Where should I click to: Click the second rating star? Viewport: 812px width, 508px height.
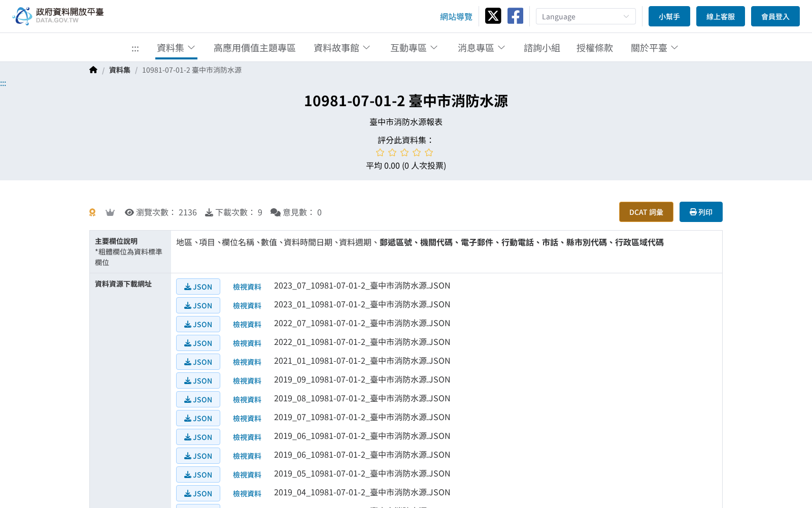pos(392,152)
